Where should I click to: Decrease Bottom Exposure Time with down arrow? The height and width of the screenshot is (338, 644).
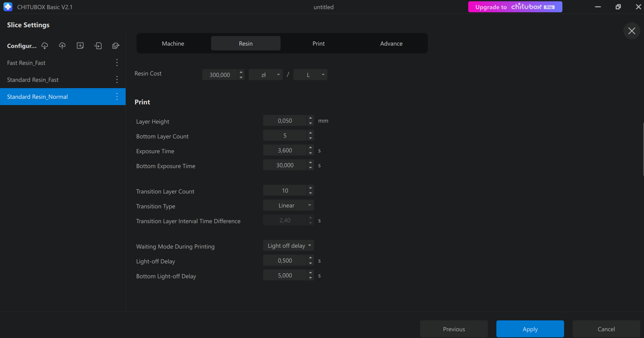pyautogui.click(x=310, y=168)
